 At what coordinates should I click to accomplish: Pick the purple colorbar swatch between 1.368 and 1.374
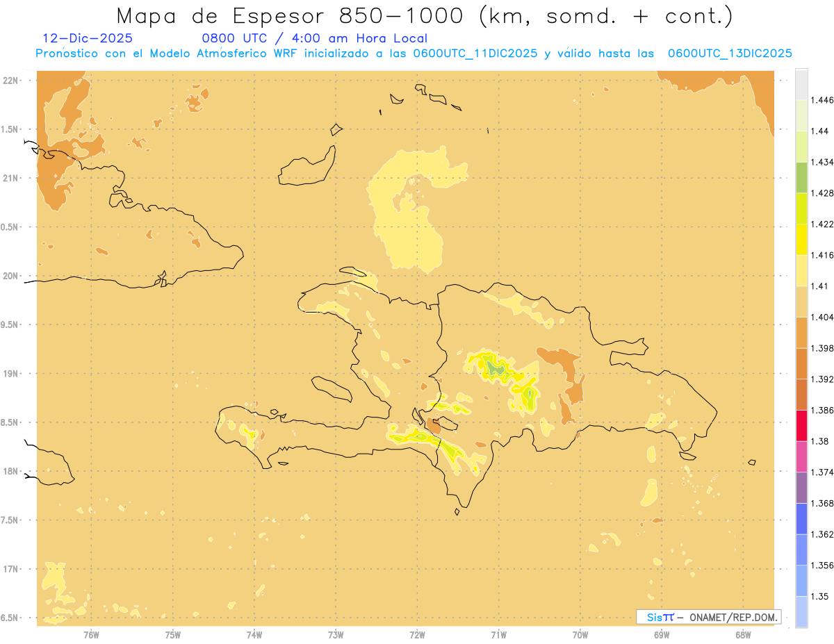point(801,488)
